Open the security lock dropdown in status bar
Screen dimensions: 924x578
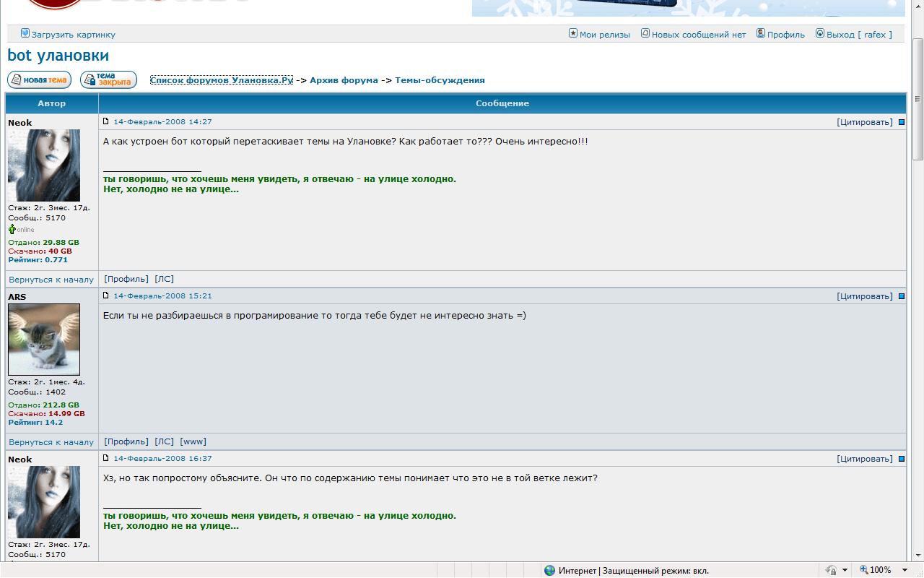(x=845, y=570)
